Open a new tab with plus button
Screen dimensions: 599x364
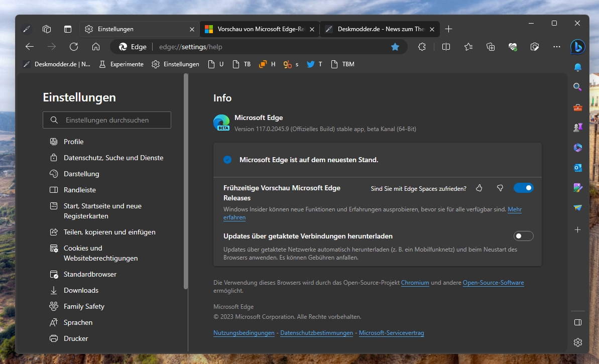tap(448, 29)
